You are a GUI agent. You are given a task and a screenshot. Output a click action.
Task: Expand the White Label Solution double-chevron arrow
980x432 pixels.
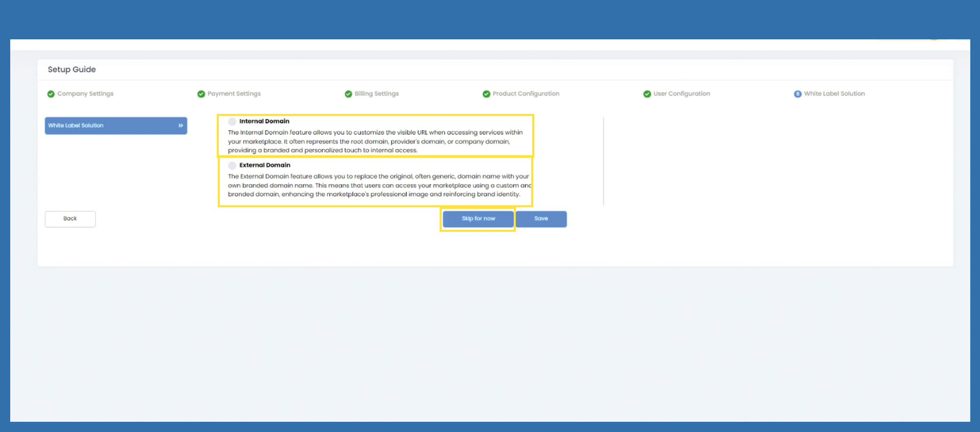180,126
